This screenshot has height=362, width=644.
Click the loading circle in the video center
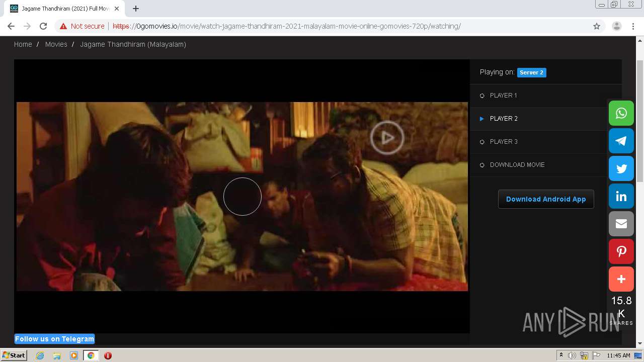click(243, 197)
